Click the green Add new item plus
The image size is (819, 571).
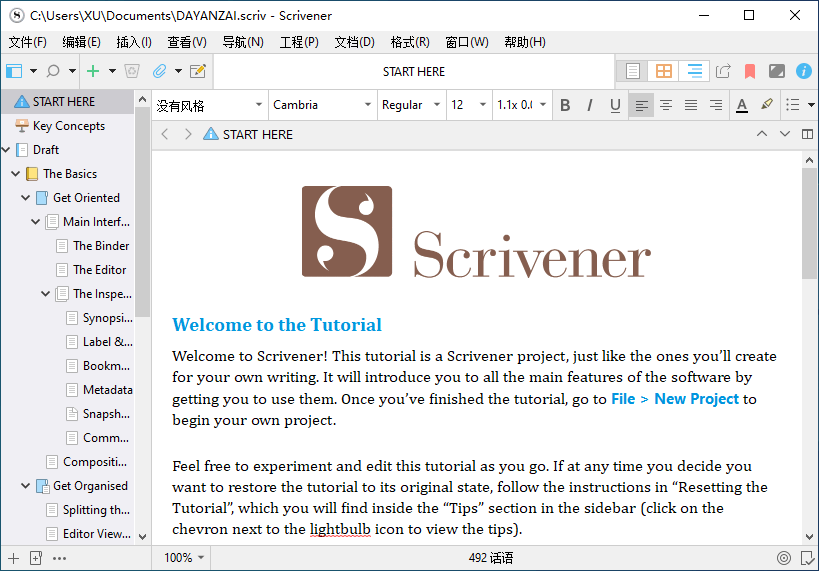[x=93, y=71]
